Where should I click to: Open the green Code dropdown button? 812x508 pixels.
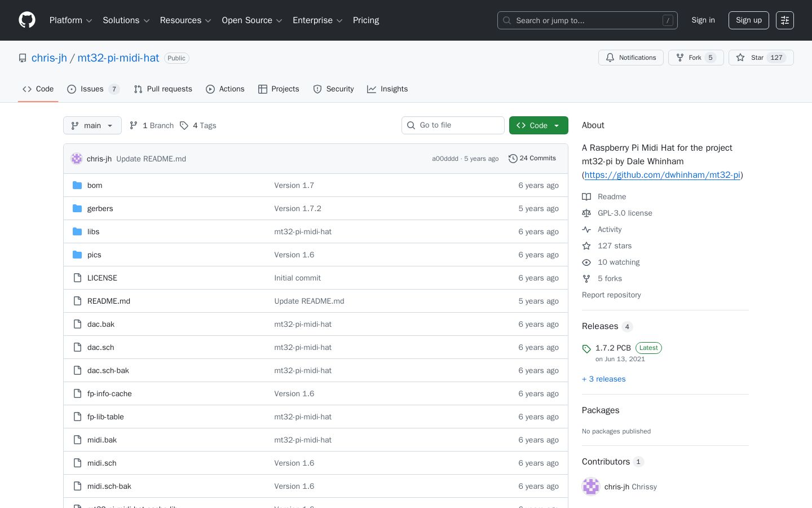pyautogui.click(x=539, y=125)
